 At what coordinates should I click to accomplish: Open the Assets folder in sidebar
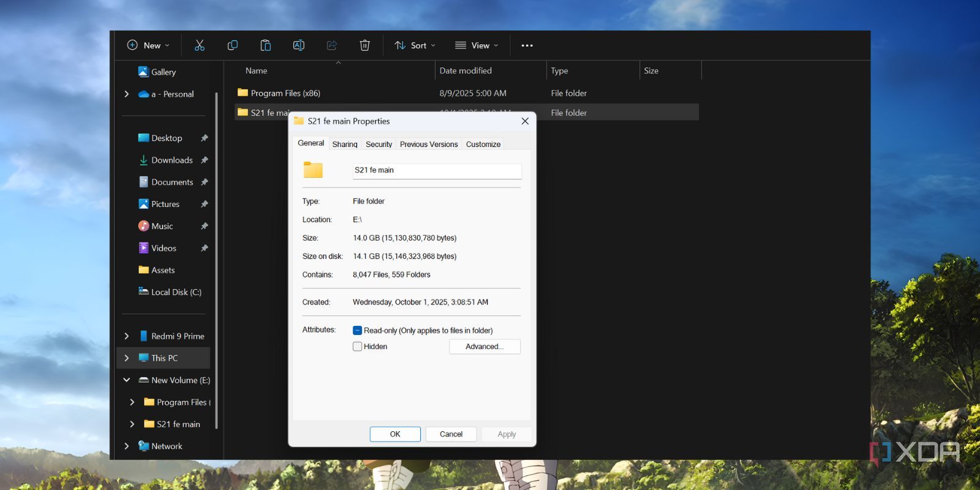click(x=156, y=270)
